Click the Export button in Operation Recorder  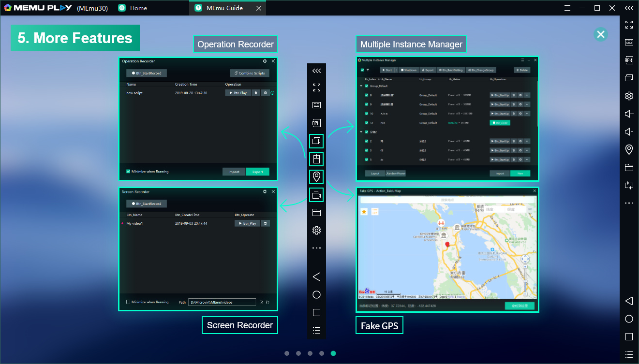[257, 172]
